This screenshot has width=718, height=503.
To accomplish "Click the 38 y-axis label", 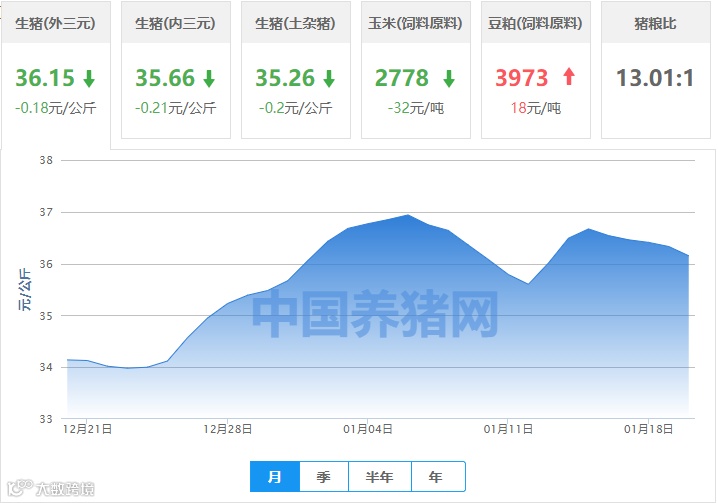I will coord(46,160).
